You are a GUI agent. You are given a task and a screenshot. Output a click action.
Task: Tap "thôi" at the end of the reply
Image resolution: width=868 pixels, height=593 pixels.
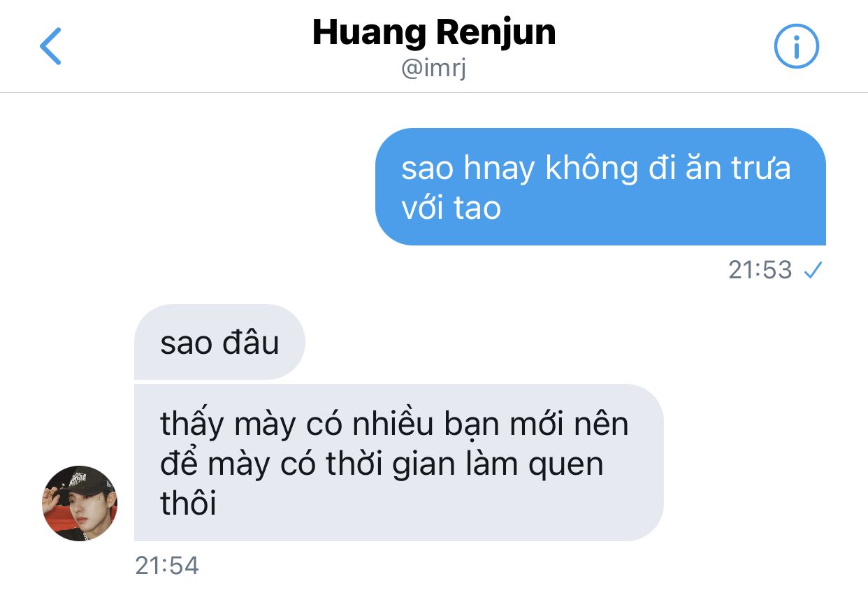tap(189, 503)
